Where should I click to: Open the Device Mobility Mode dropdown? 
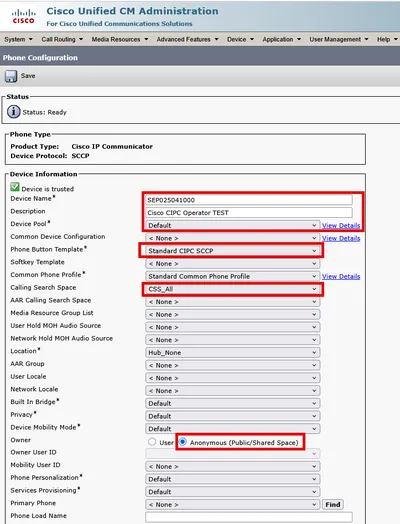(x=233, y=428)
